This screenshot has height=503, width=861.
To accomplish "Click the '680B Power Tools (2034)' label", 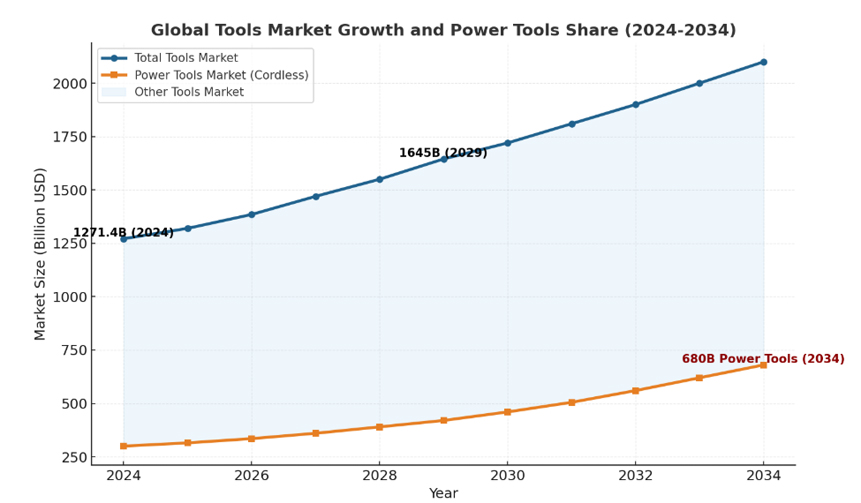I will [x=762, y=359].
